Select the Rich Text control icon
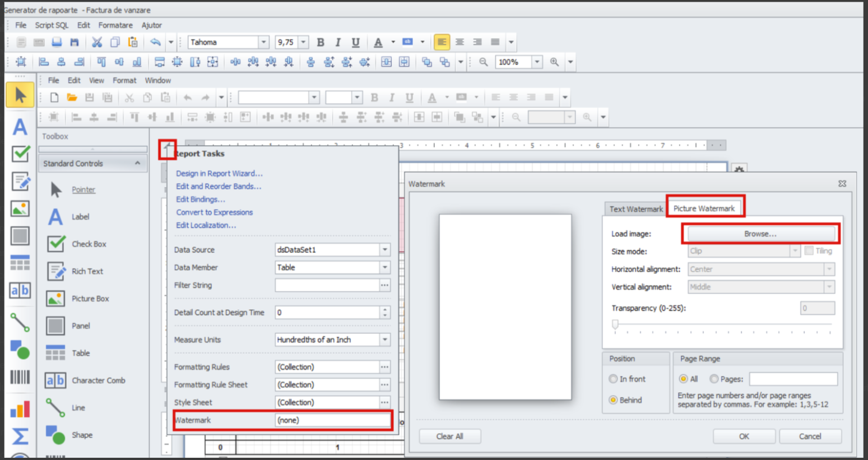The image size is (868, 460). pos(56,272)
